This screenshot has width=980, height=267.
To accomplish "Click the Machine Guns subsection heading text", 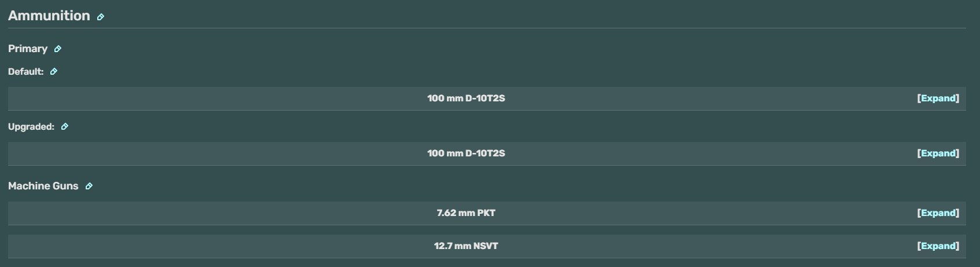I will (x=43, y=186).
